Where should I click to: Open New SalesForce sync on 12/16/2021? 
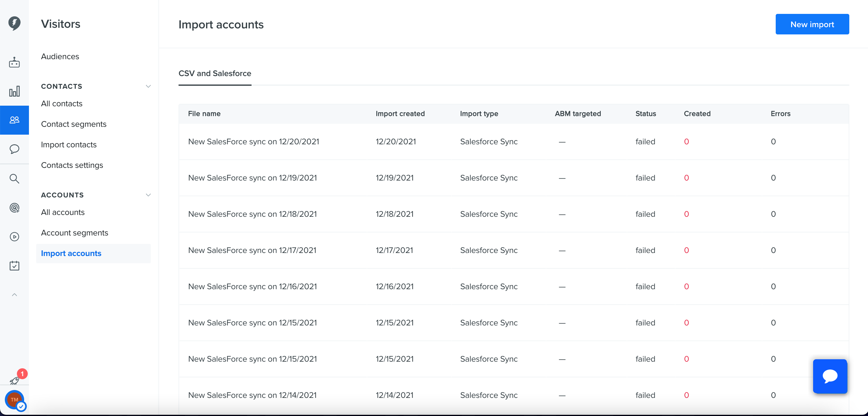(x=252, y=286)
